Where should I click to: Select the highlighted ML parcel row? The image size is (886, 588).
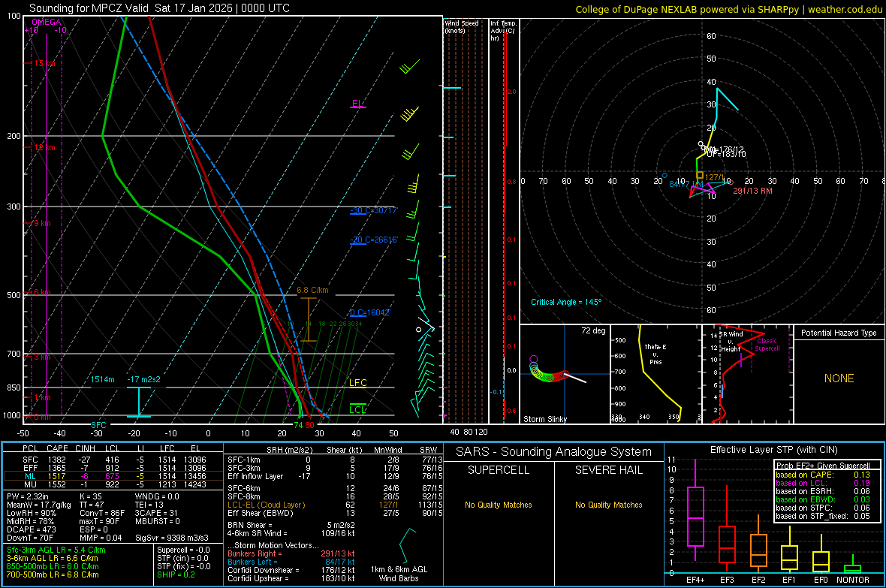(x=113, y=476)
